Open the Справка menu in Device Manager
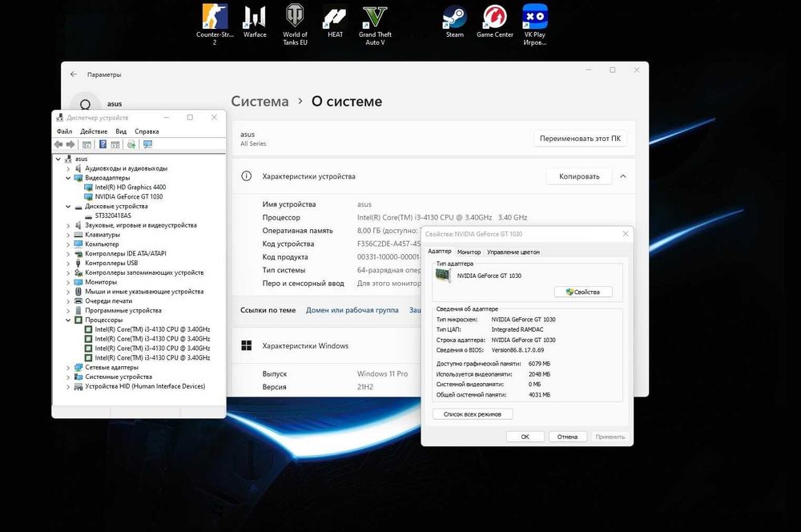 [147, 131]
